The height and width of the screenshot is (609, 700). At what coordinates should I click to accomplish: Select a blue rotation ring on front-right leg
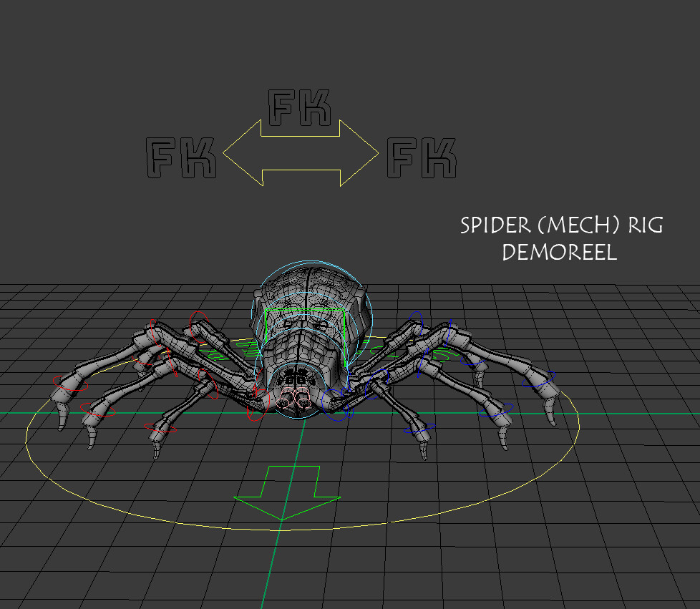[x=415, y=319]
